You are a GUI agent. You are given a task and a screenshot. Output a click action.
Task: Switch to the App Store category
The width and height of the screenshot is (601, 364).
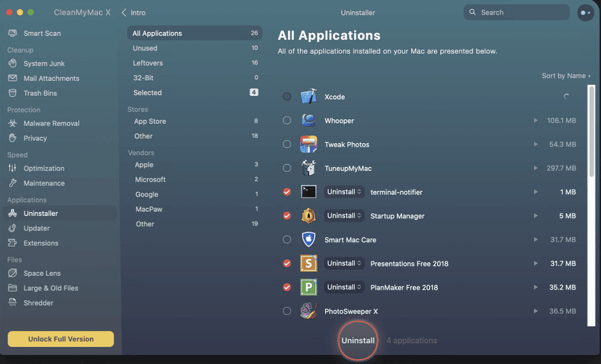click(x=152, y=121)
